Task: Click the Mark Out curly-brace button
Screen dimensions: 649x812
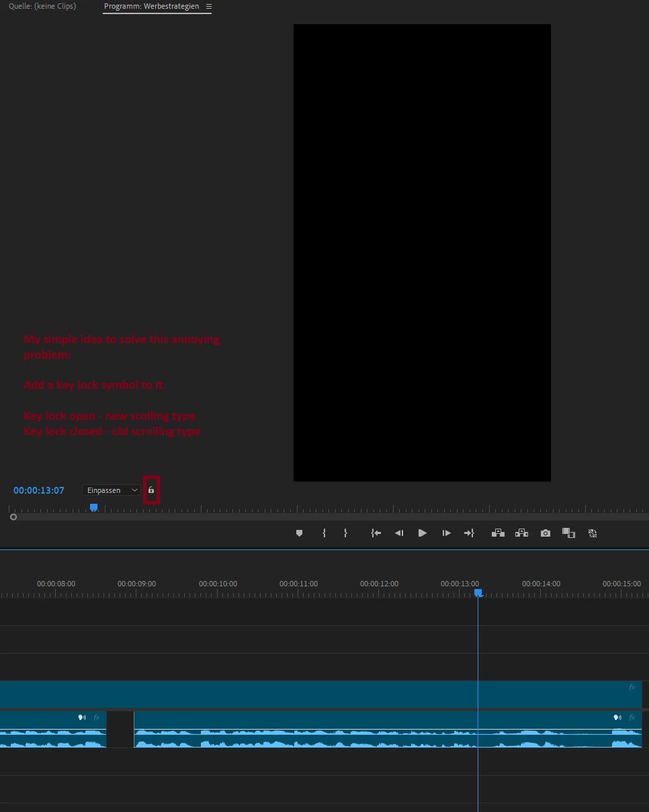Action: pos(345,533)
